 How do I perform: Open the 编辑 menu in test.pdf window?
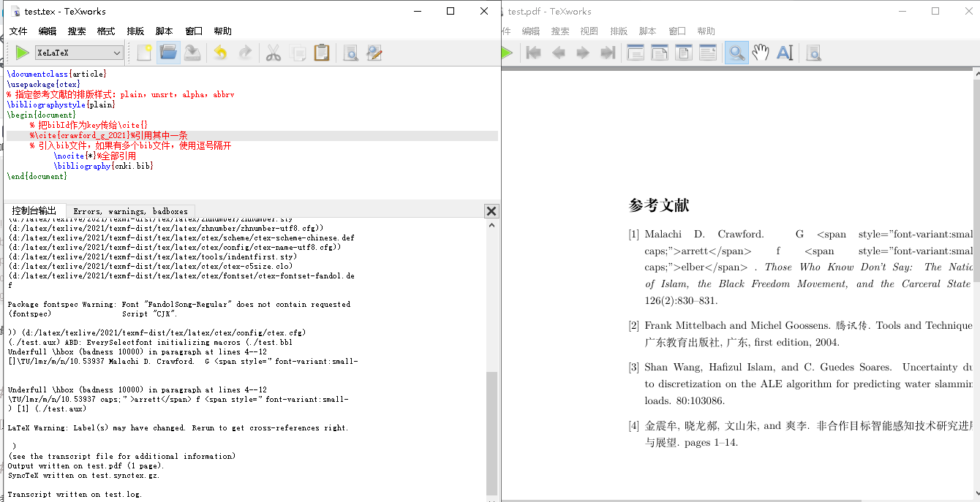[531, 31]
